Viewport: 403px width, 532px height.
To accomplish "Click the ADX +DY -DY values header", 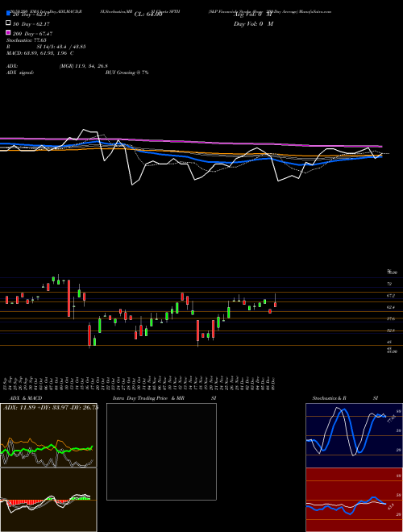I will 51,408.
